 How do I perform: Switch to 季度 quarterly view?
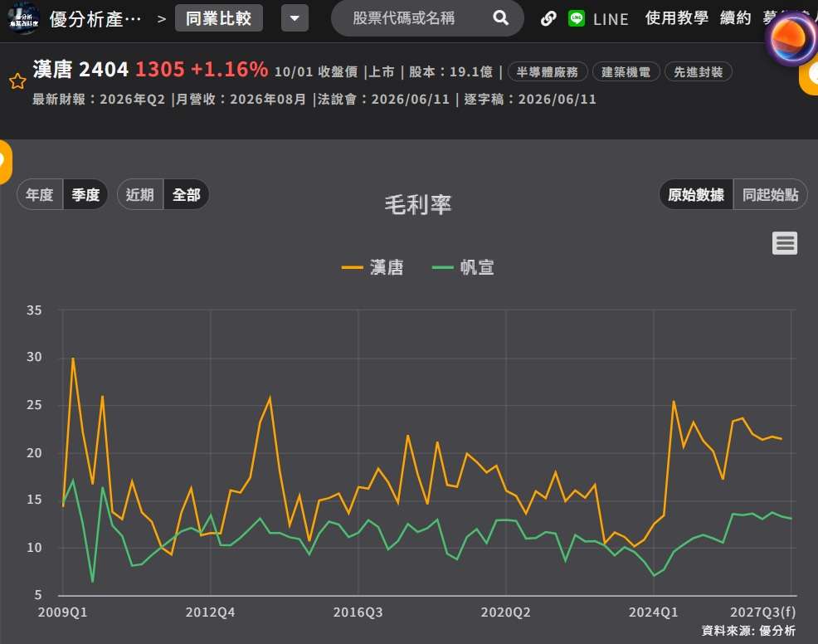tap(85, 195)
